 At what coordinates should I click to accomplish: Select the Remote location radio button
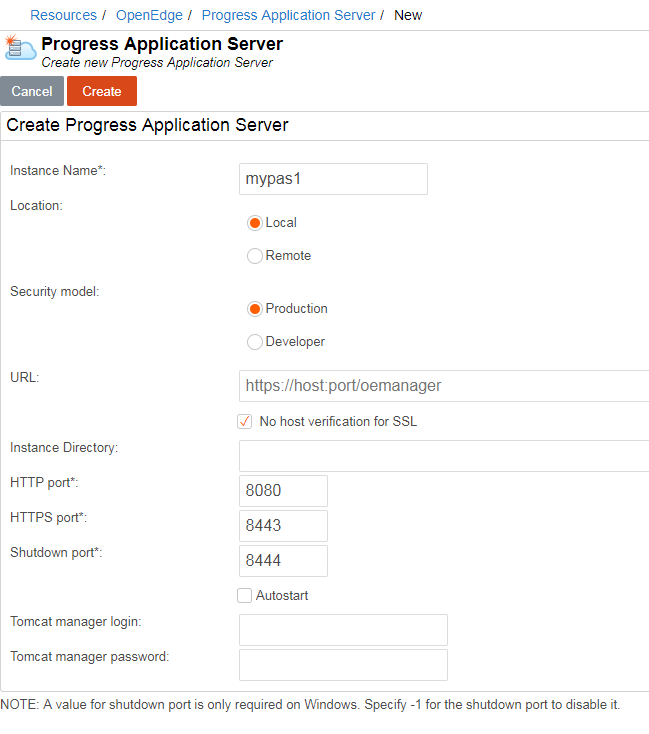point(255,256)
